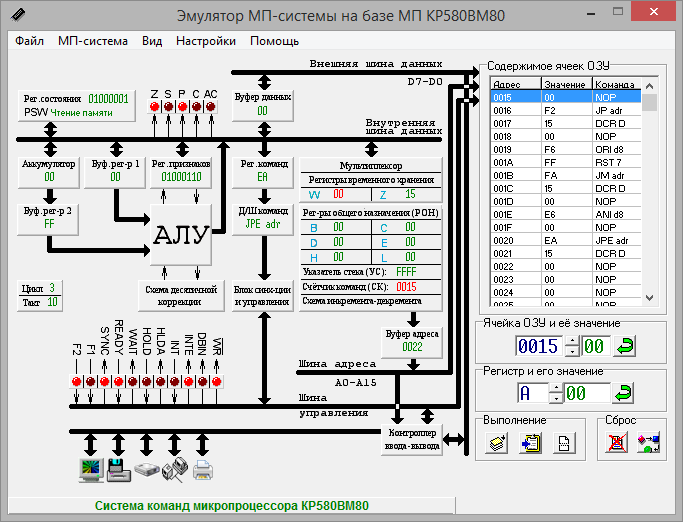Execute one tact with the torn-page icon
This screenshot has width=683, height=522.
(564, 443)
